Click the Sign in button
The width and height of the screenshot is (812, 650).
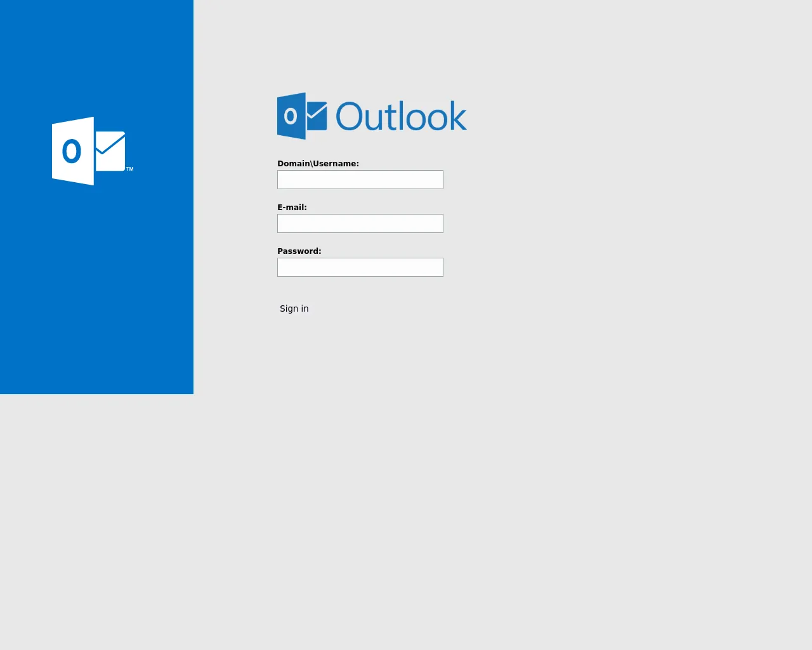click(x=294, y=308)
